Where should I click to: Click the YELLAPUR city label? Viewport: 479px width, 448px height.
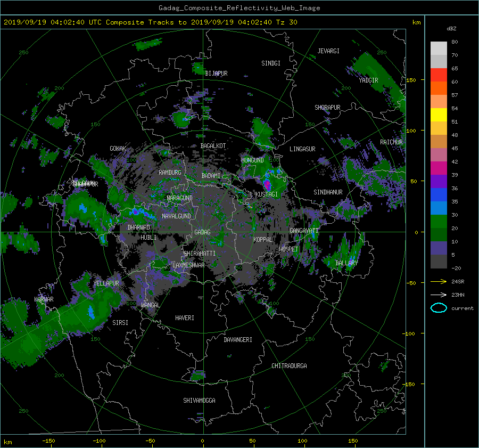tap(106, 283)
